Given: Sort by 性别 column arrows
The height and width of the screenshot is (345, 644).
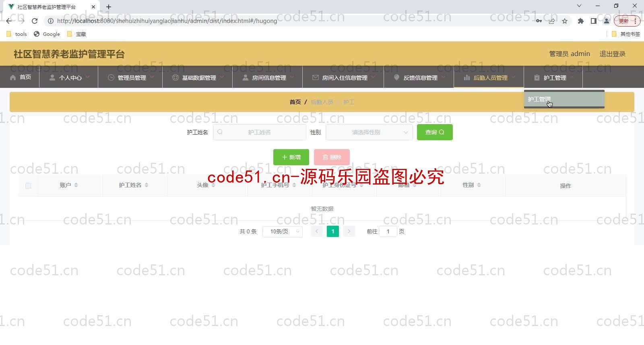Looking at the screenshot, I should [479, 185].
